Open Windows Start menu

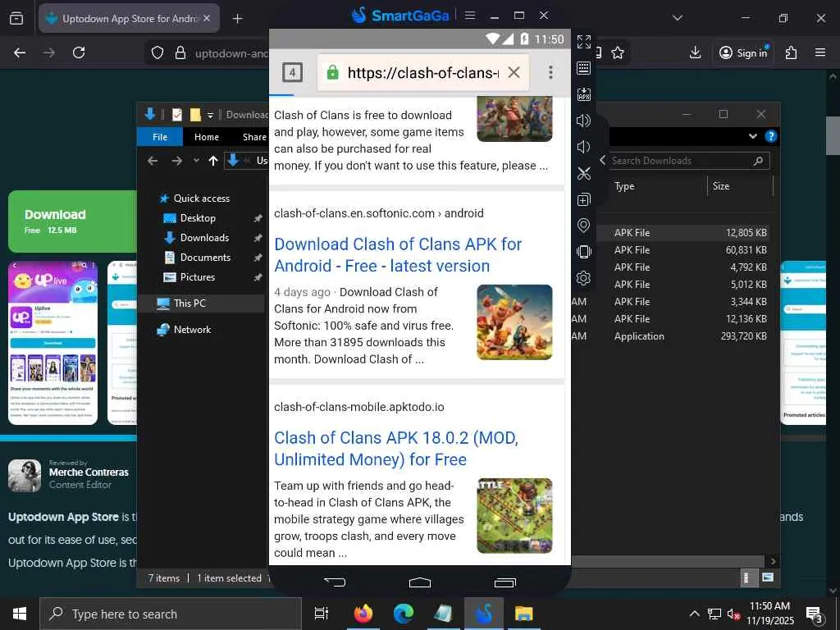pyautogui.click(x=20, y=614)
